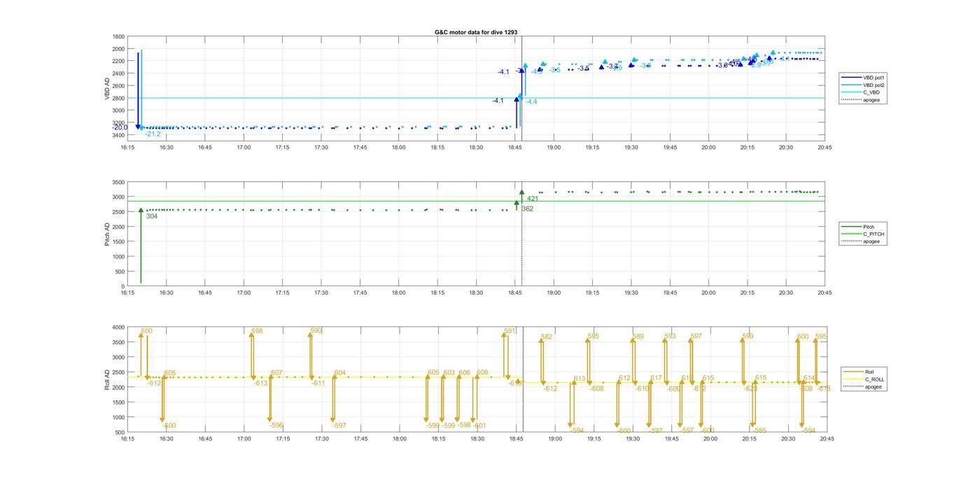The width and height of the screenshot is (980, 485).
Task: Click the '304' pitch annotation
Action: pyautogui.click(x=152, y=216)
